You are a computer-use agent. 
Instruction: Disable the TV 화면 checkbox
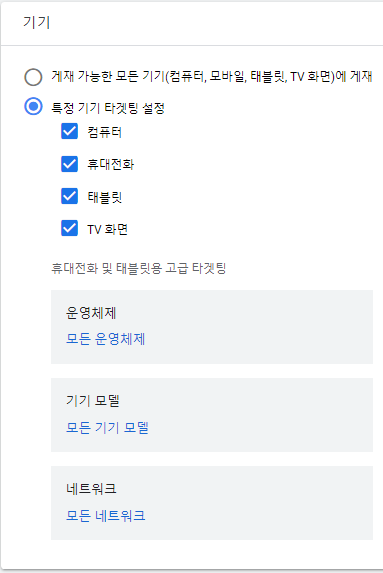tap(69, 228)
